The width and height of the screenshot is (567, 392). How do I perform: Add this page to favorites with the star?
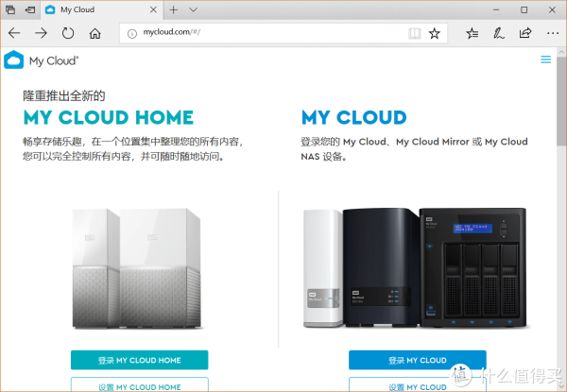[x=435, y=34]
